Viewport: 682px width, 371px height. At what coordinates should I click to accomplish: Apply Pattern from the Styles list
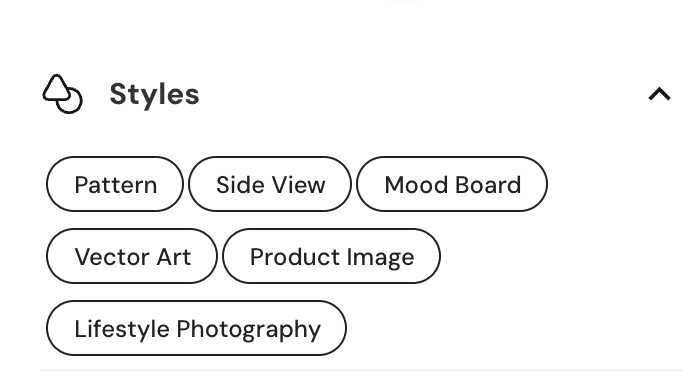[x=115, y=184]
